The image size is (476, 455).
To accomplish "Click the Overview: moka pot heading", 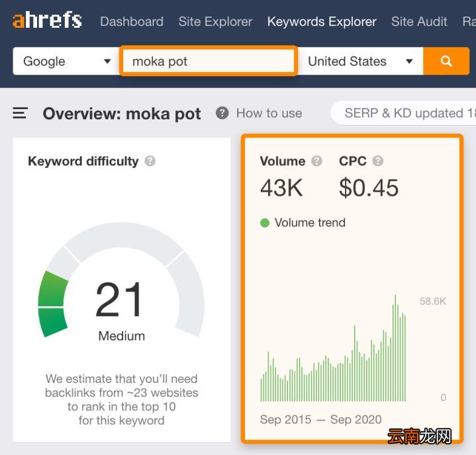I will [122, 114].
